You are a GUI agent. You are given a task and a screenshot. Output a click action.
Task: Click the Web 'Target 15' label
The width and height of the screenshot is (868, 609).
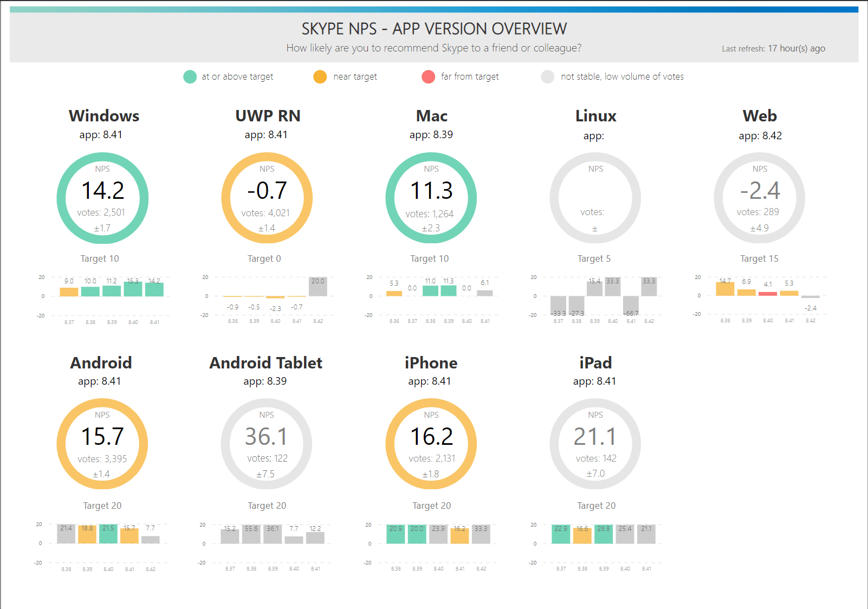759,258
